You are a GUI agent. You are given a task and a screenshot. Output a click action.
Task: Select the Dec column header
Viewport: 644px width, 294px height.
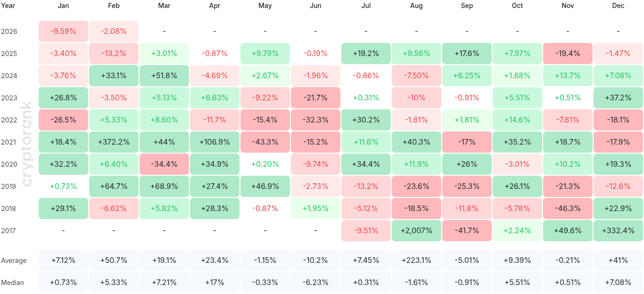click(x=618, y=6)
